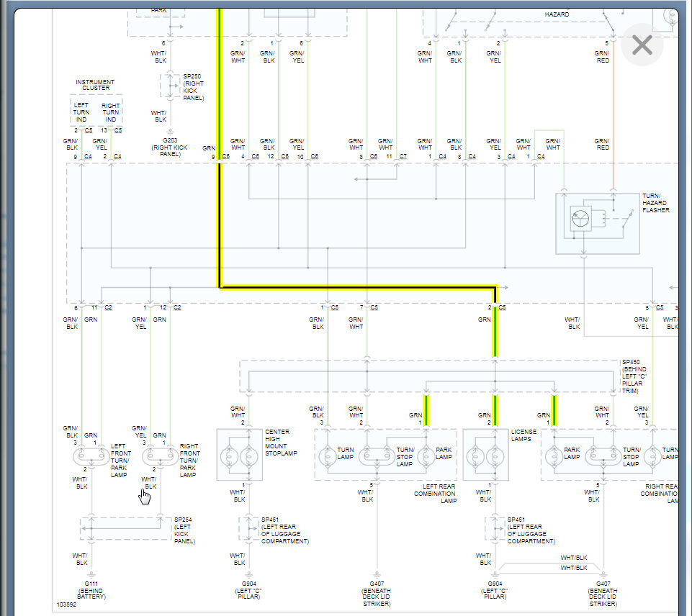Click the HAZARD switch label at top

[557, 14]
